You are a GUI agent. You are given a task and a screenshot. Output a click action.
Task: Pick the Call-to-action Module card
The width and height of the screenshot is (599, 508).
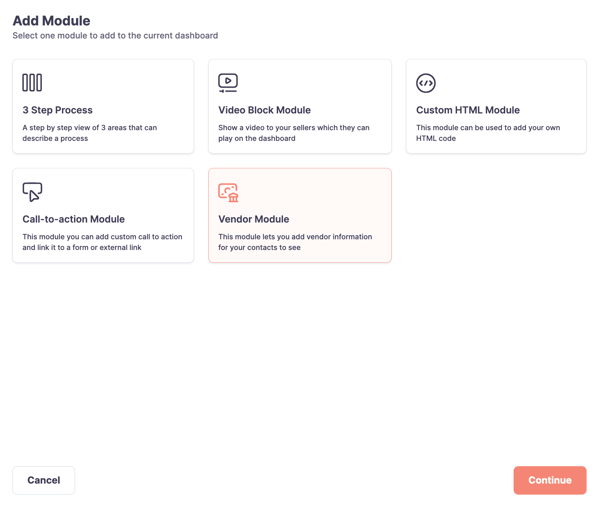coord(103,215)
